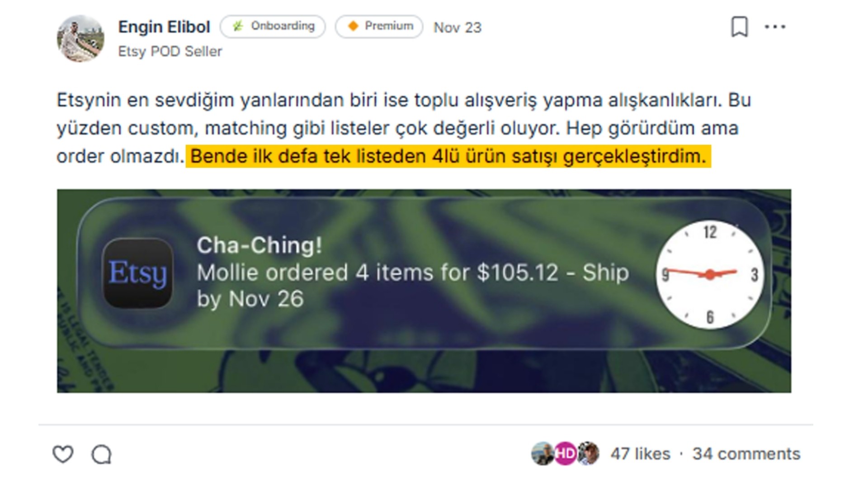
Task: Open the Etsy app icon in notification
Action: [x=138, y=273]
